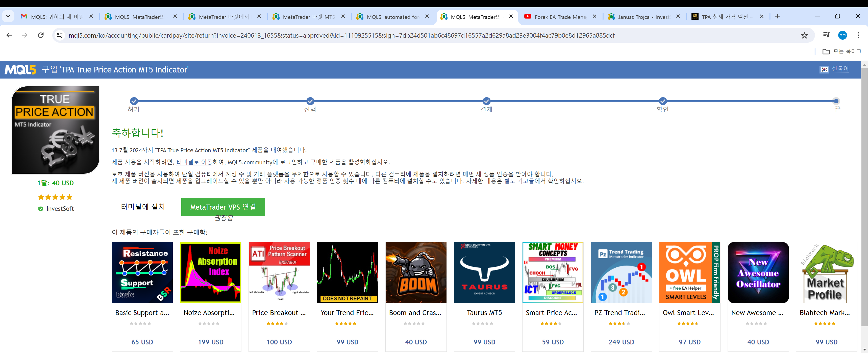The image size is (868, 353).
Task: Reload the current page
Action: coord(41,35)
